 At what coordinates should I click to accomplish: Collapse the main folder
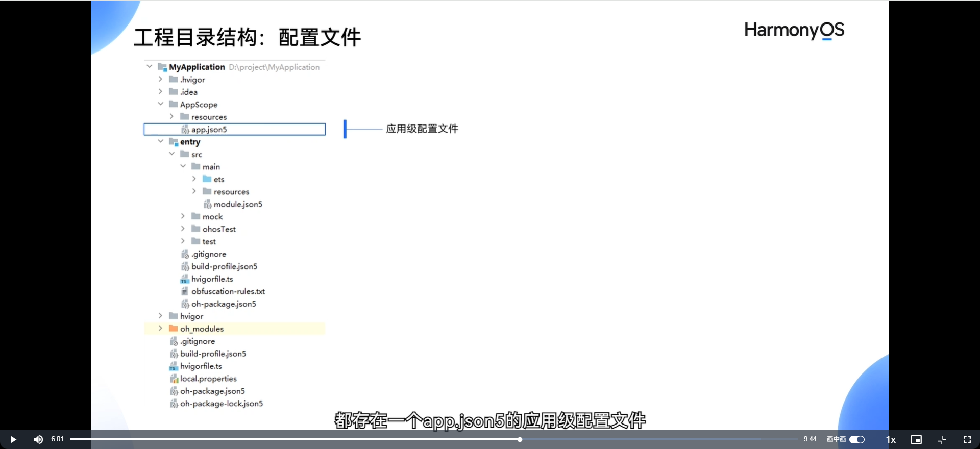183,166
